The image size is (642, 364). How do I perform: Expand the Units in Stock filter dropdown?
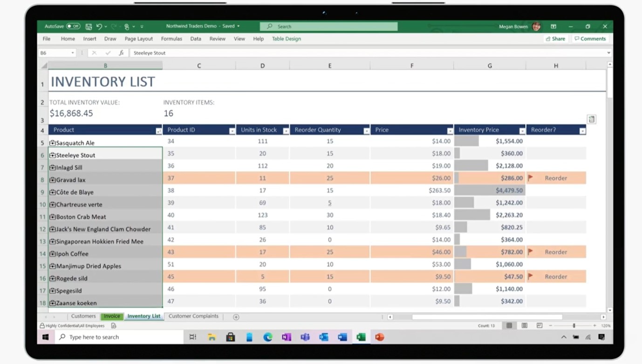pos(286,131)
